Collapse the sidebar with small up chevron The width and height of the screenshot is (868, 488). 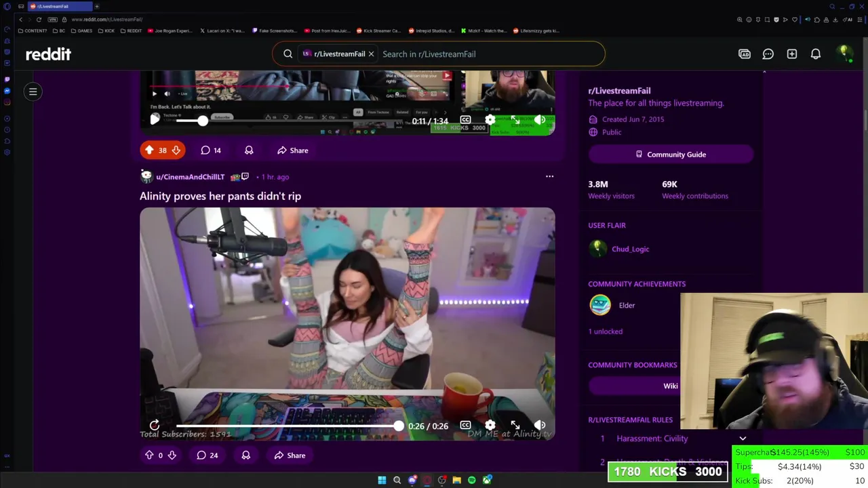(764, 70)
